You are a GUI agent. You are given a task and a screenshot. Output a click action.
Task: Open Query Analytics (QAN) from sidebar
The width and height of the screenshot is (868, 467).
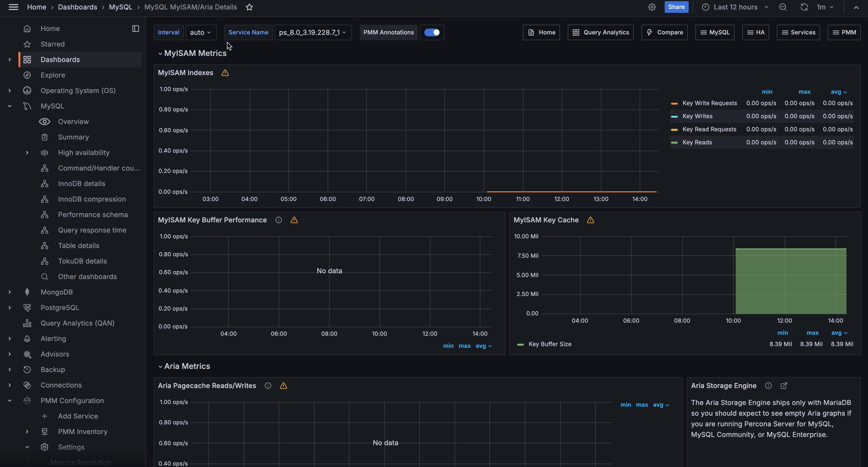(77, 323)
